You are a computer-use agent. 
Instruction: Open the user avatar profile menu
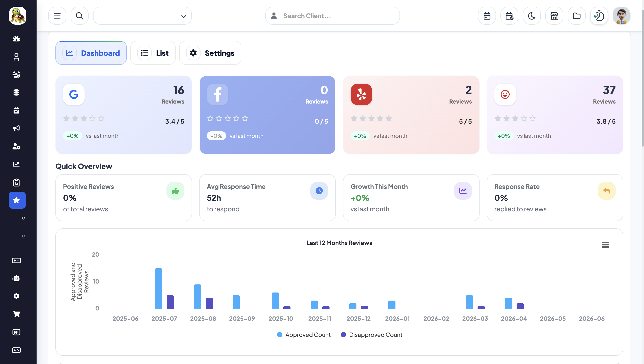(x=622, y=16)
